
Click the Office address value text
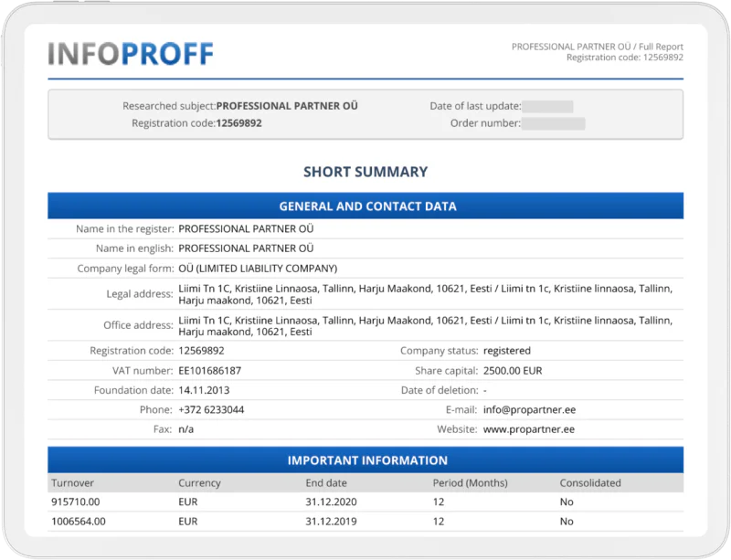(x=425, y=326)
